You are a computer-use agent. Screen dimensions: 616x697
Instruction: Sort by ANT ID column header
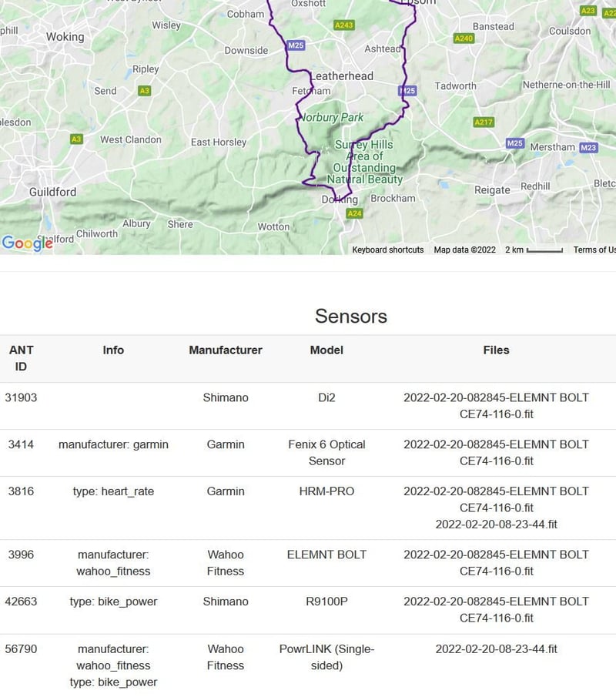pos(21,358)
